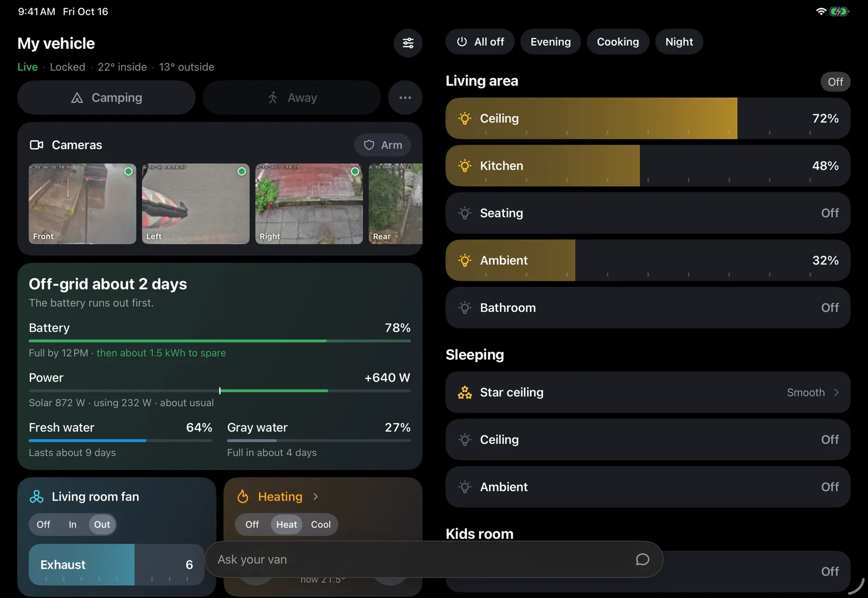The height and width of the screenshot is (598, 868).
Task: Open the three-dot more modes menu
Action: coord(405,98)
